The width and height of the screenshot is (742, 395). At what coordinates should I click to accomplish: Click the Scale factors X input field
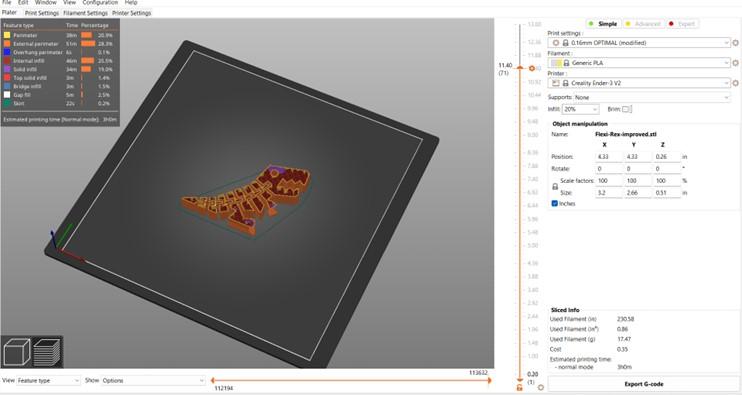(609, 181)
